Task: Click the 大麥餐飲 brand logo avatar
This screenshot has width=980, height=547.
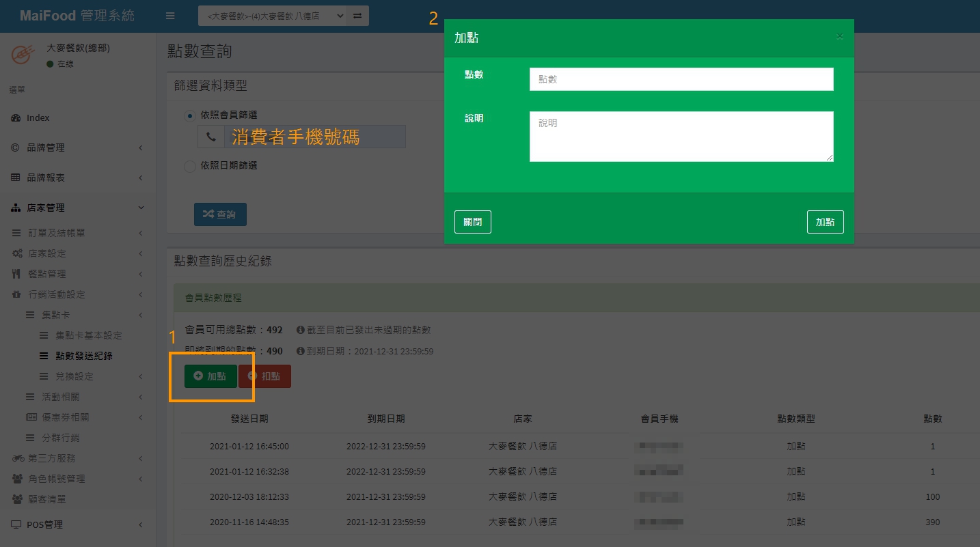Action: tap(24, 55)
